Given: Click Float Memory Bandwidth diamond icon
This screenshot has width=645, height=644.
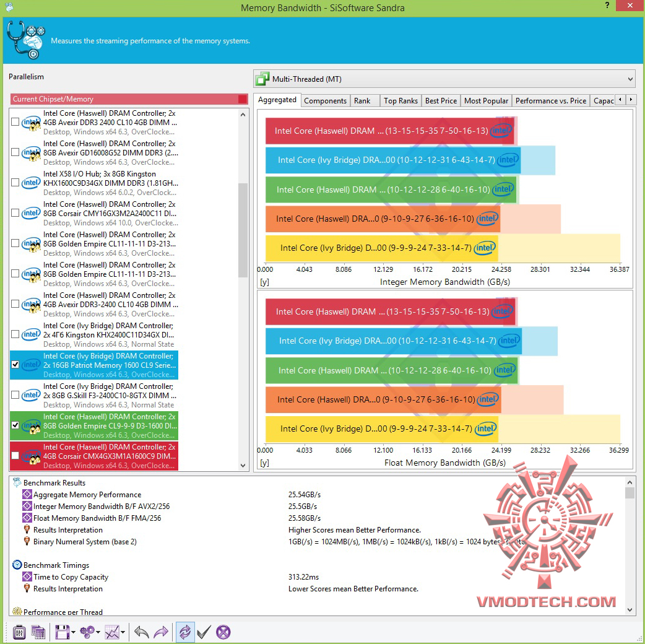Looking at the screenshot, I should tap(27, 518).
